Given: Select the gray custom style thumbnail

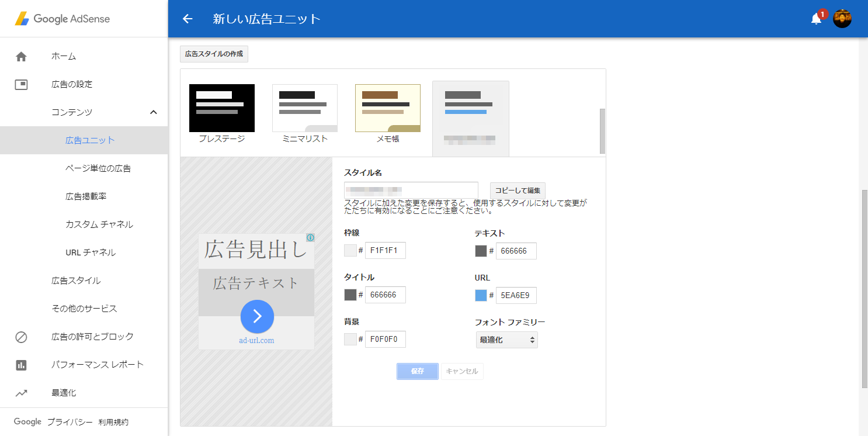Looking at the screenshot, I should coord(471,119).
